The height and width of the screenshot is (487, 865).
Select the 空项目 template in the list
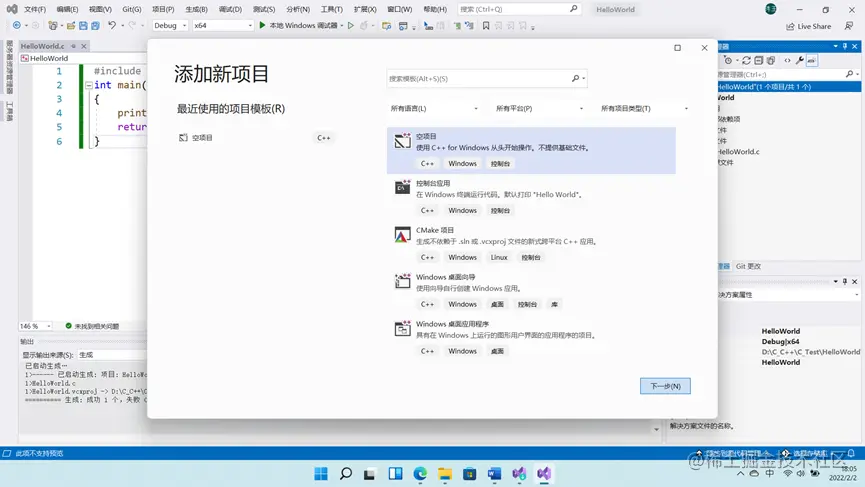pos(531,150)
